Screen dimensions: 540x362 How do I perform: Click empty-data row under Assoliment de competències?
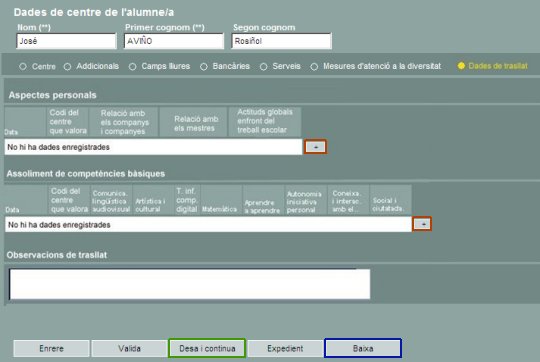pyautogui.click(x=208, y=225)
